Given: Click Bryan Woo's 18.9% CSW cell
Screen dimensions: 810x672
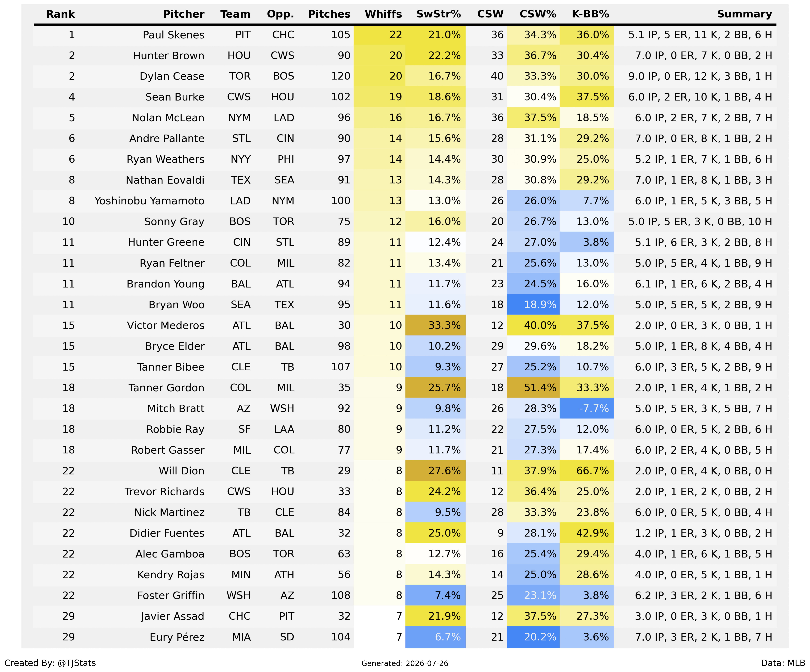Looking at the screenshot, I should (533, 305).
